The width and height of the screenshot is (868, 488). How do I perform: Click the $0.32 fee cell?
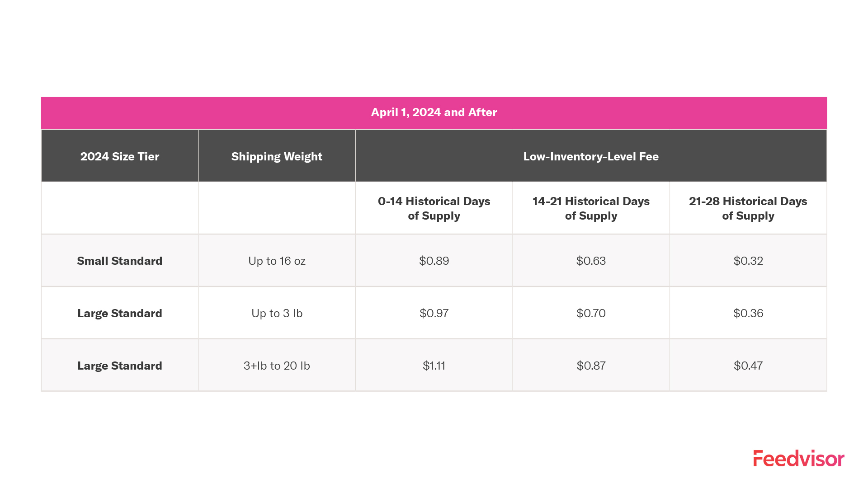click(x=748, y=261)
